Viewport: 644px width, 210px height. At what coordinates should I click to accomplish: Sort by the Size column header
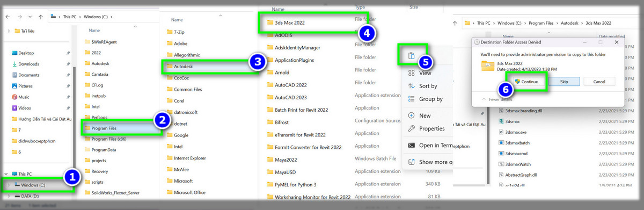click(x=414, y=8)
